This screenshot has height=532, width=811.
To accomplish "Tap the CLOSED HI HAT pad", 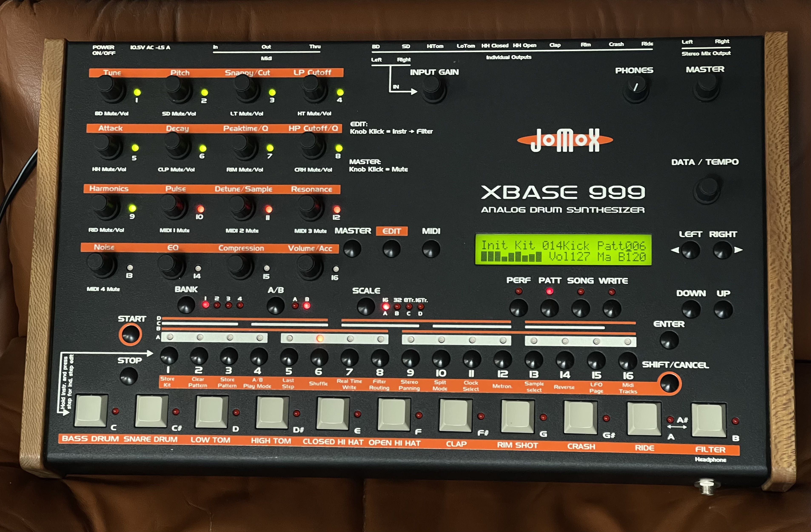I will [x=333, y=414].
